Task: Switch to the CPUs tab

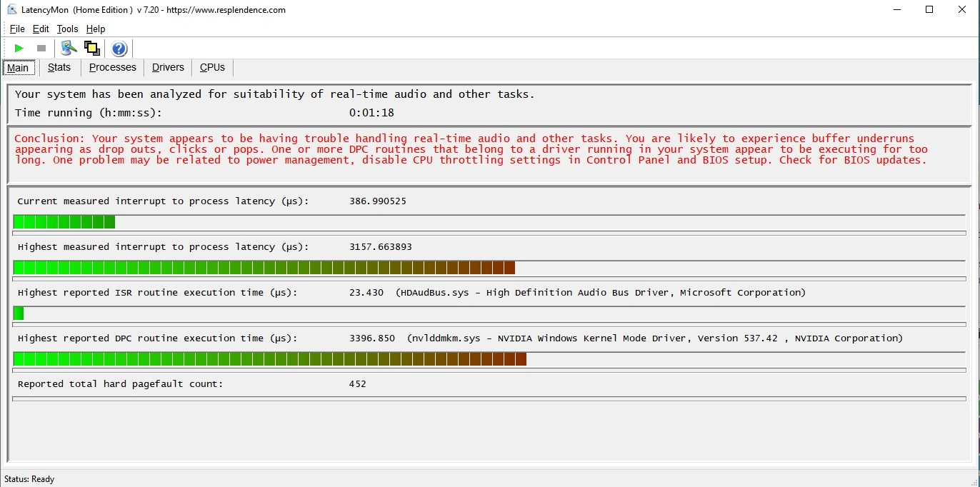Action: (x=212, y=67)
